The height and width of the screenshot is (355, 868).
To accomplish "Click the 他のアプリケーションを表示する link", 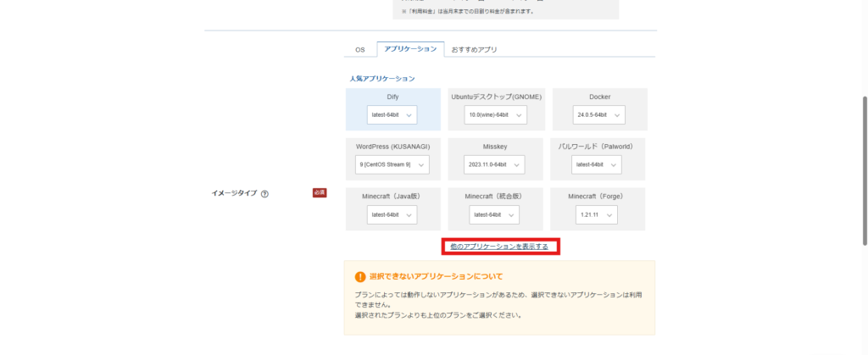I will [x=499, y=247].
